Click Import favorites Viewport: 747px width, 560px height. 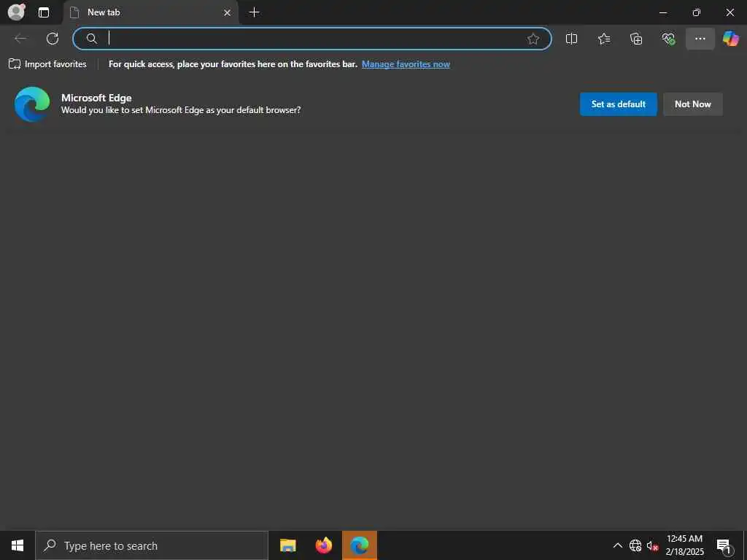coord(47,64)
